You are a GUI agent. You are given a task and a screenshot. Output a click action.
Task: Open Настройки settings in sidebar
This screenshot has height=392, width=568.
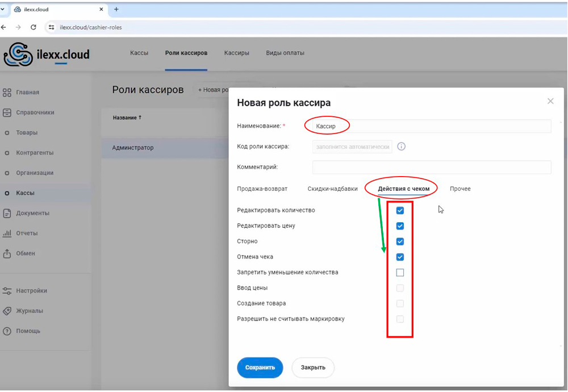31,290
